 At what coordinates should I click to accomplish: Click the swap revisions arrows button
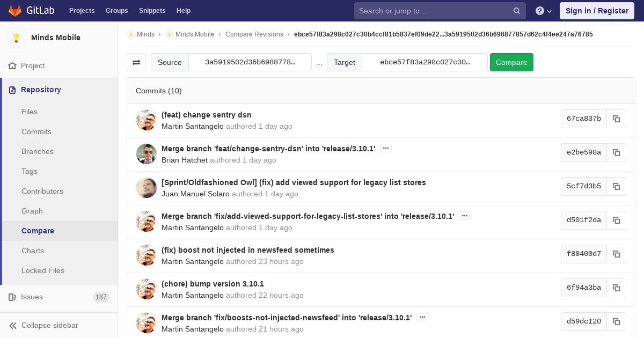coord(136,62)
